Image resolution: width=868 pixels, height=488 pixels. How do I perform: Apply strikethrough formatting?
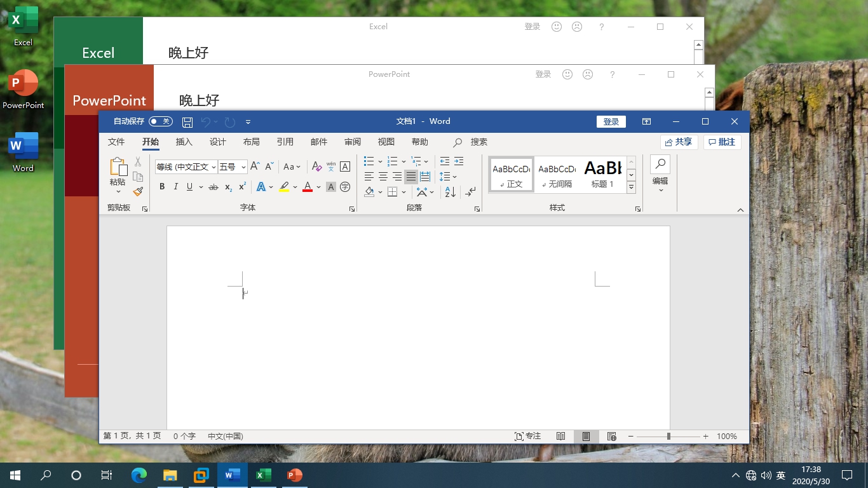point(213,187)
